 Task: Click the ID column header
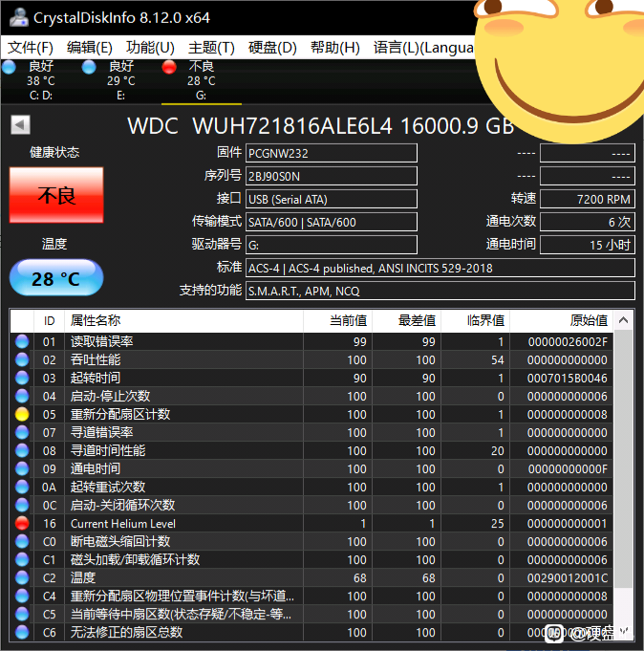[x=49, y=320]
